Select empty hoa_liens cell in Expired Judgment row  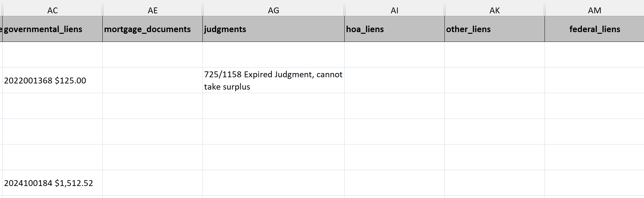(x=394, y=80)
